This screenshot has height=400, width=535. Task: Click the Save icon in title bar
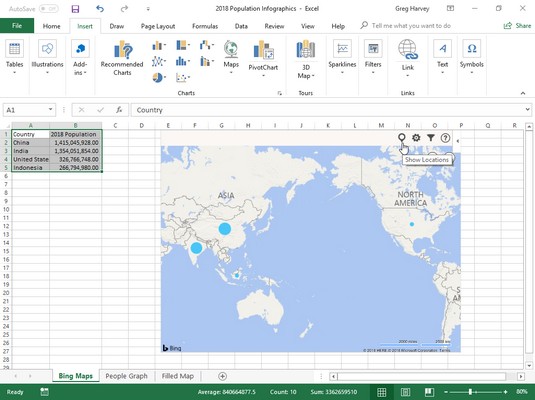click(75, 9)
